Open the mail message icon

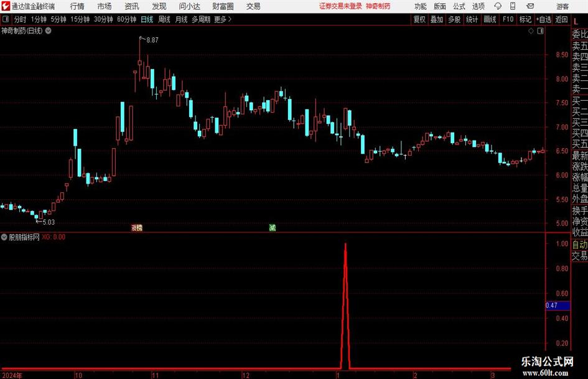point(530,6)
